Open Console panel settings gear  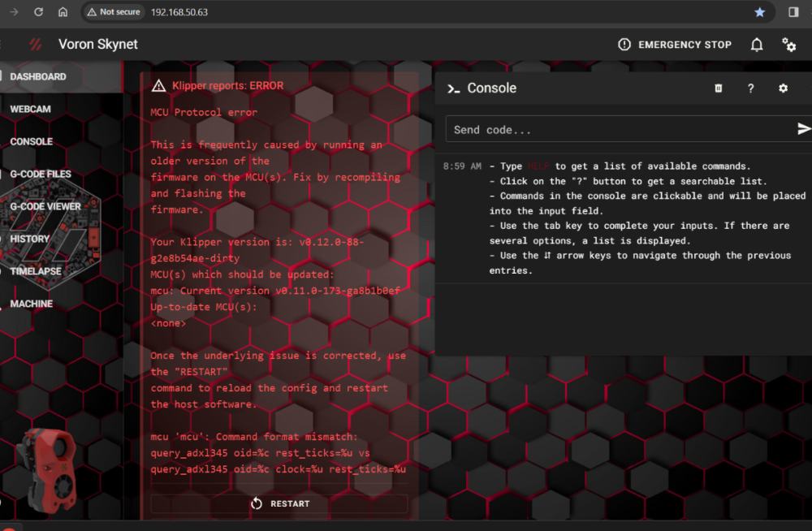pyautogui.click(x=783, y=88)
